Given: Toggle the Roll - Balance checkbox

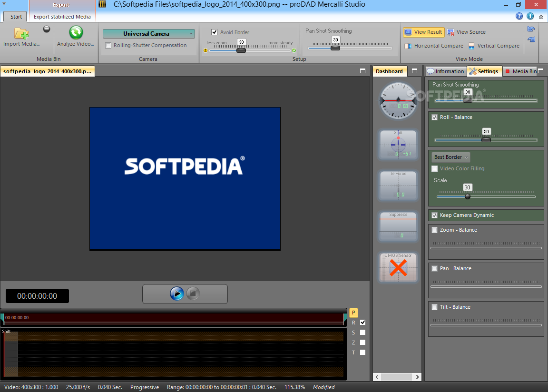Looking at the screenshot, I should coord(434,118).
